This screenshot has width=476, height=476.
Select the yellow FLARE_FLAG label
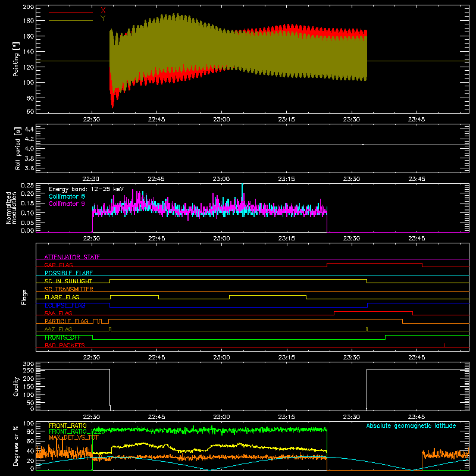click(62, 297)
